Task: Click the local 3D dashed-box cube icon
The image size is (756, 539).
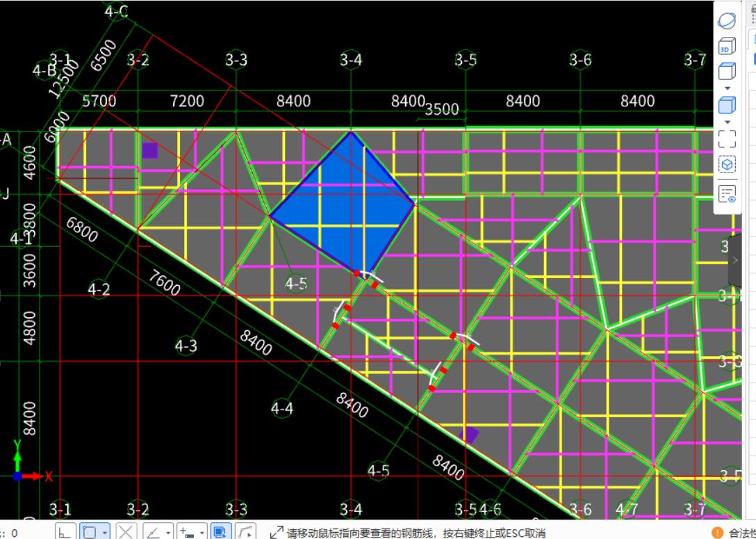Action: [x=727, y=165]
